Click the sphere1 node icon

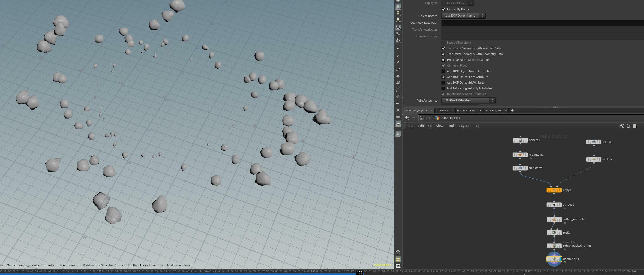tap(520, 140)
